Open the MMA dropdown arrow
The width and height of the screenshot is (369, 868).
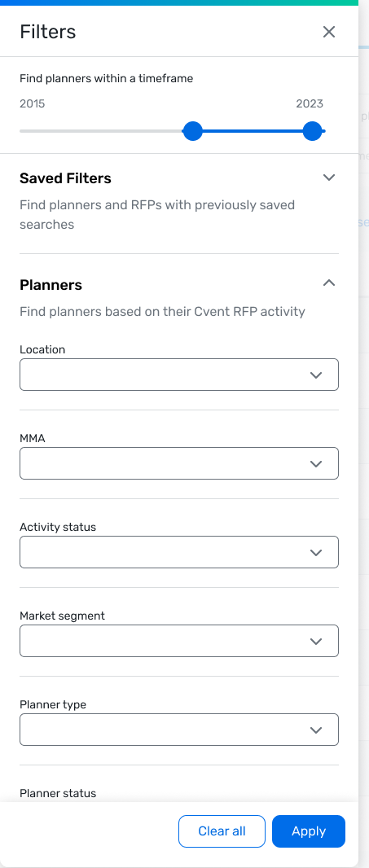(316, 463)
